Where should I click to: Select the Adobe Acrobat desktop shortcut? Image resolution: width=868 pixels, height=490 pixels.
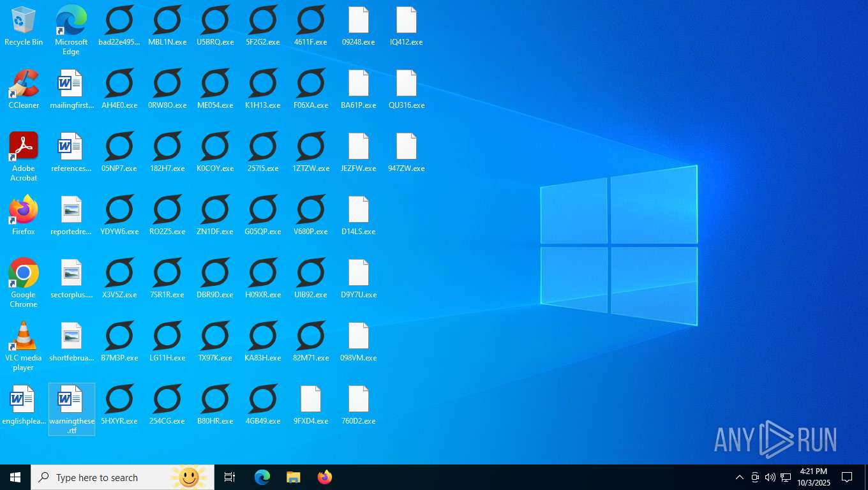tap(24, 157)
